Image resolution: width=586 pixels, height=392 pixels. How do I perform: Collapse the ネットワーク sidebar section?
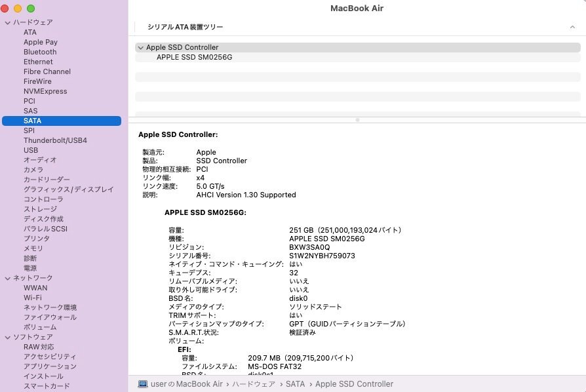(8, 277)
